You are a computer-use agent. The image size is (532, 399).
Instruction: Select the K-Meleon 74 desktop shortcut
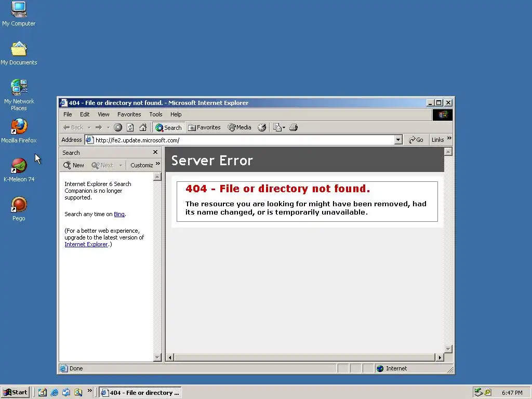tap(19, 170)
